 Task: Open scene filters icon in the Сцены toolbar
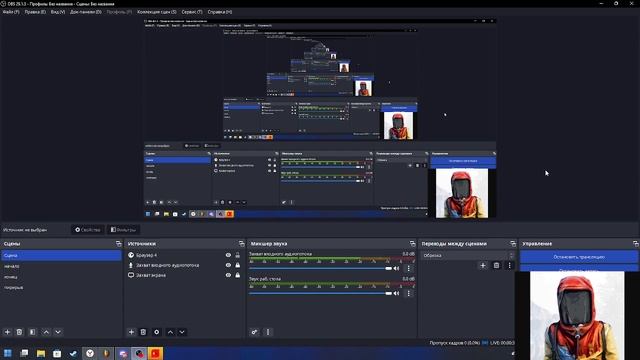click(32, 332)
